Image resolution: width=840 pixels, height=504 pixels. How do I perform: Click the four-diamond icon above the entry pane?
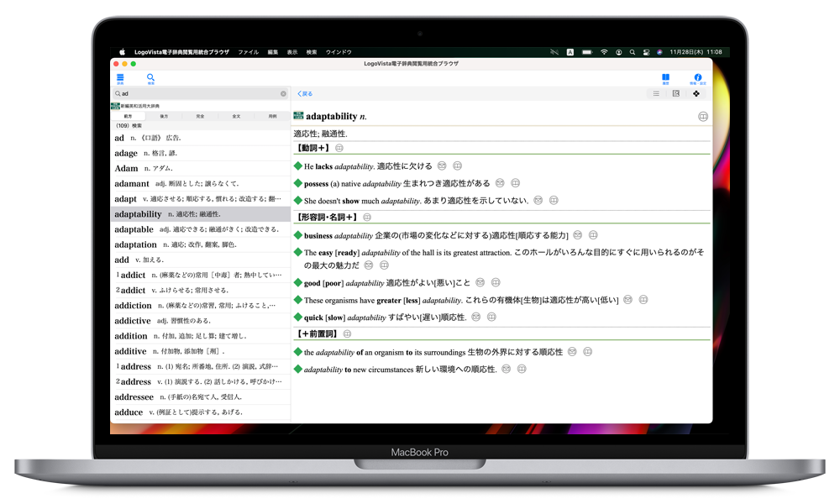click(x=696, y=94)
